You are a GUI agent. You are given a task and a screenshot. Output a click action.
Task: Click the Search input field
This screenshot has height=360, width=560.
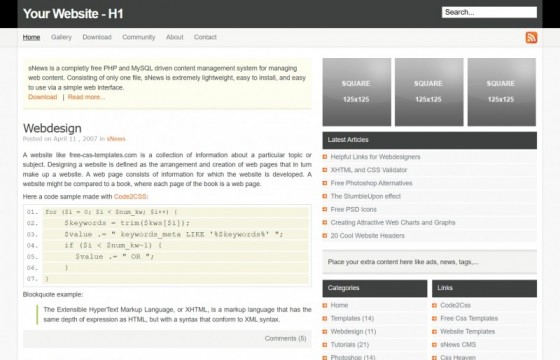coord(489,12)
